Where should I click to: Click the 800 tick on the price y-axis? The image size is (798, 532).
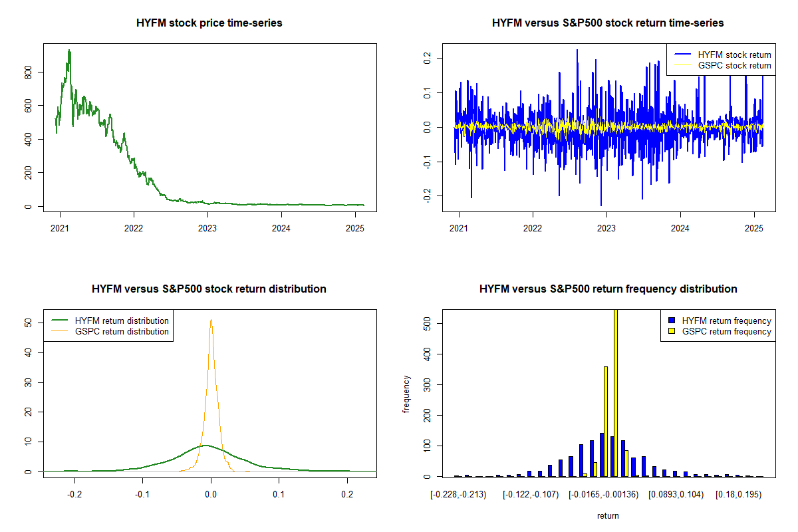[28, 72]
